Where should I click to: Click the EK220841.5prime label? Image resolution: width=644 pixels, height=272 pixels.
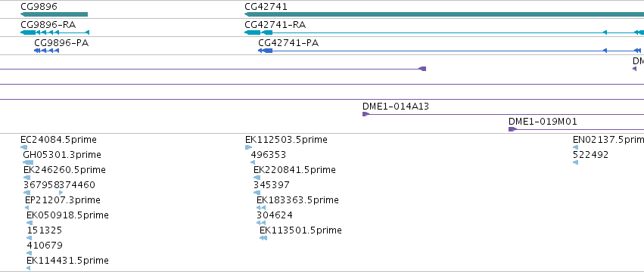tap(294, 169)
